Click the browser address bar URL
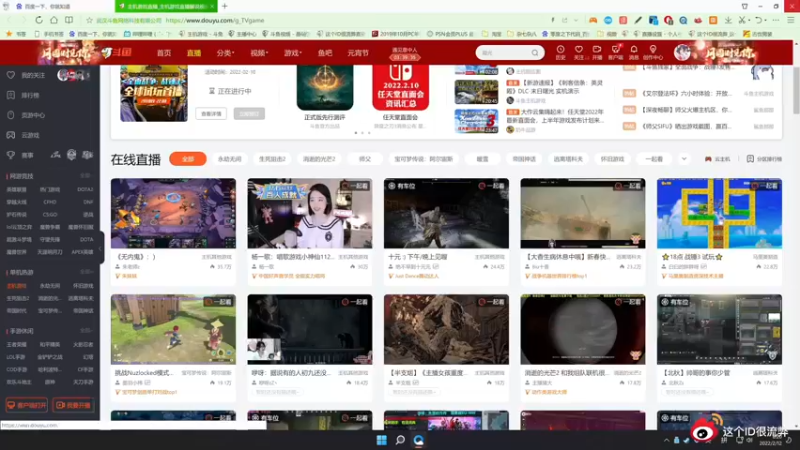The width and height of the screenshot is (800, 450). 215,20
